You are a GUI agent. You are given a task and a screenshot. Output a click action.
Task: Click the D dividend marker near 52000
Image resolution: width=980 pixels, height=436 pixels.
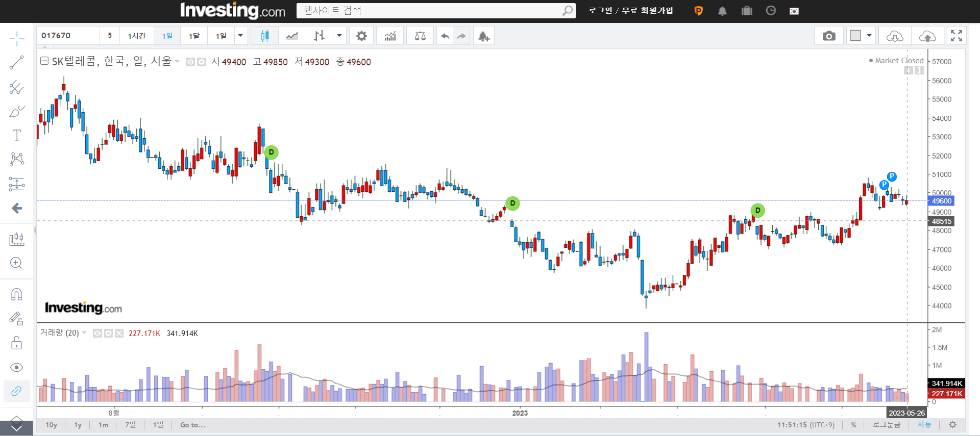pyautogui.click(x=272, y=152)
